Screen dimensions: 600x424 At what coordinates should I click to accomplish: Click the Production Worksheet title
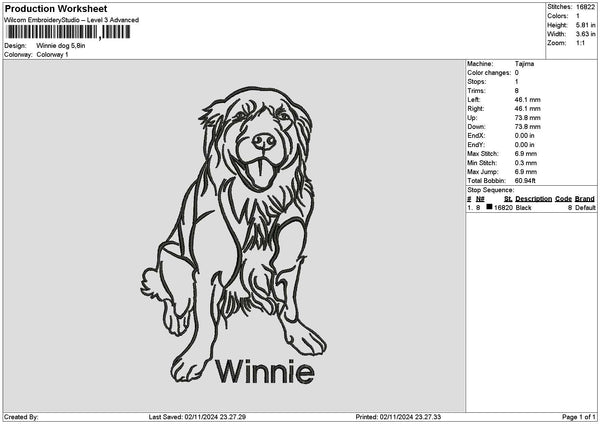point(56,9)
